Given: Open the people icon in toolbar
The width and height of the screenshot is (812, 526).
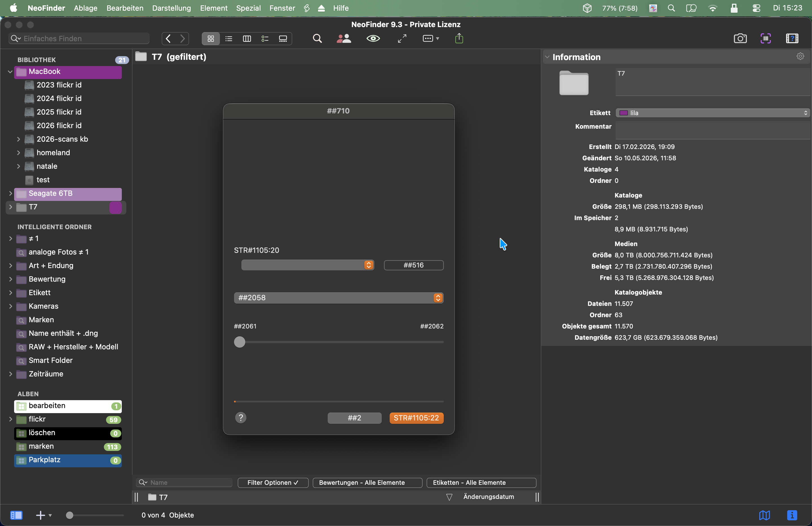Looking at the screenshot, I should click(x=344, y=39).
